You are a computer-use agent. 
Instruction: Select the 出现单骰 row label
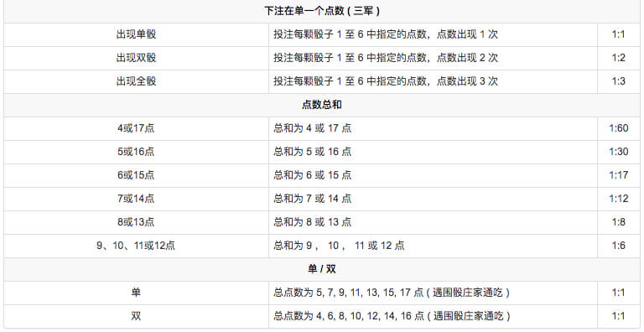point(136,34)
